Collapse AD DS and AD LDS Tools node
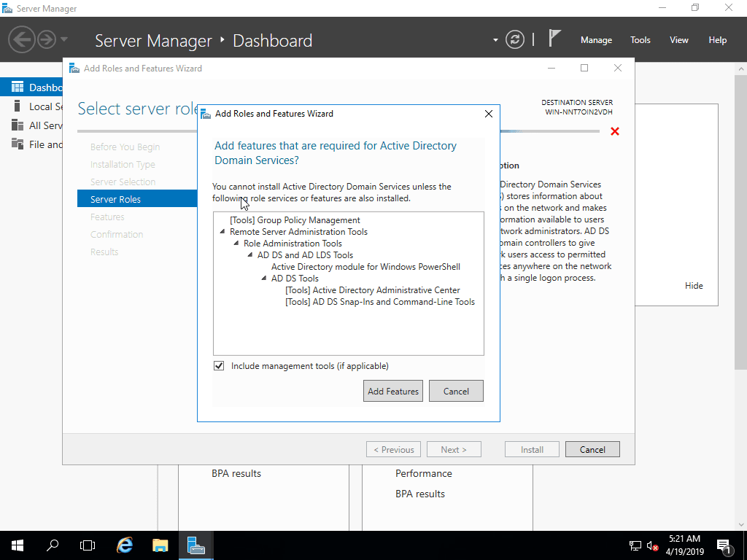 point(250,254)
